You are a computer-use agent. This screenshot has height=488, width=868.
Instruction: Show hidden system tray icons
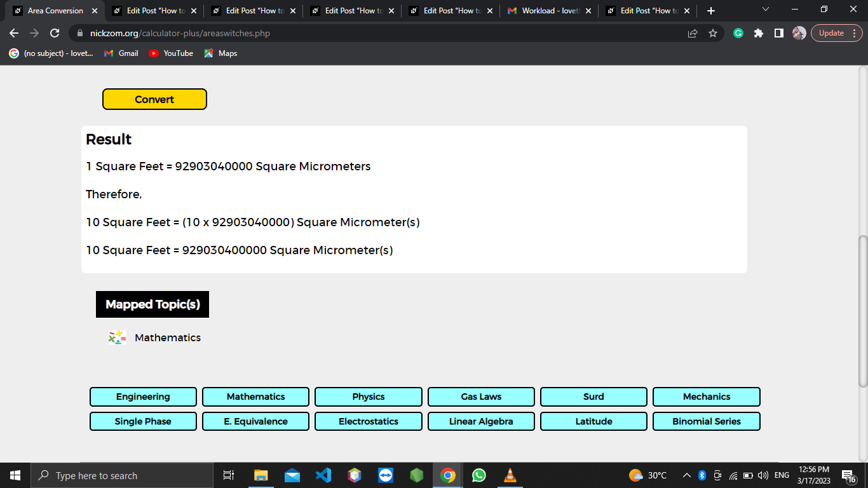[x=687, y=475]
